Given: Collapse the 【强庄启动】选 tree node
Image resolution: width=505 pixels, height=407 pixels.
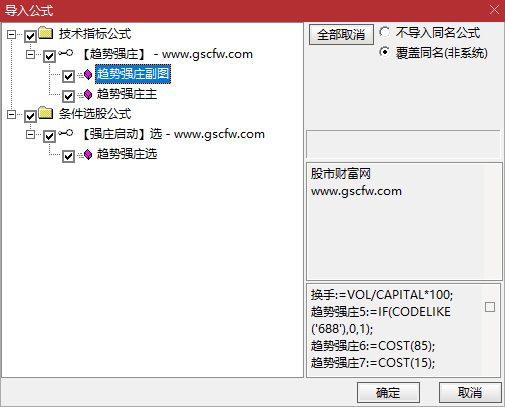Looking at the screenshot, I should tap(31, 134).
